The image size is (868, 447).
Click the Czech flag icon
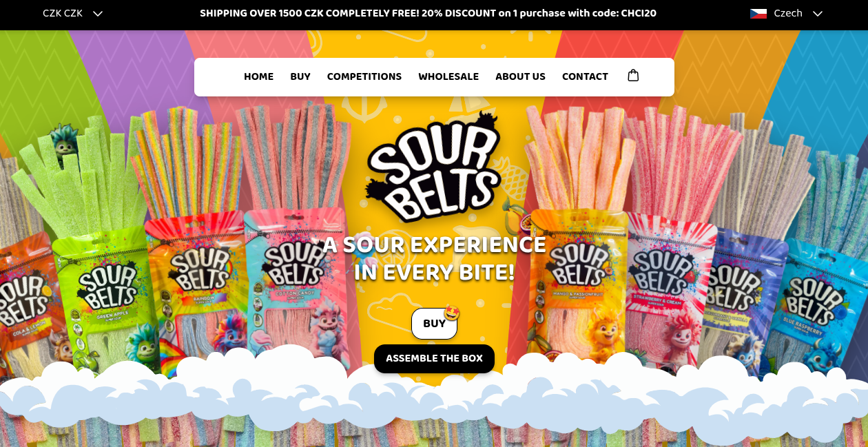click(x=758, y=13)
